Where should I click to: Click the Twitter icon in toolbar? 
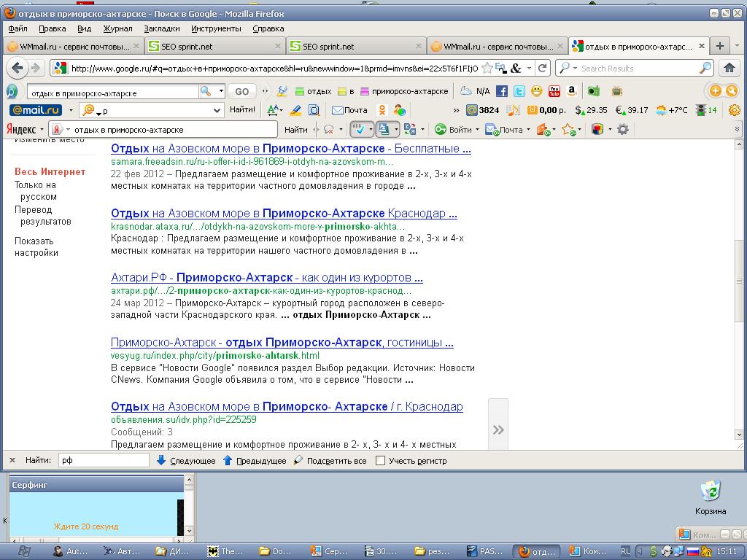(x=519, y=91)
